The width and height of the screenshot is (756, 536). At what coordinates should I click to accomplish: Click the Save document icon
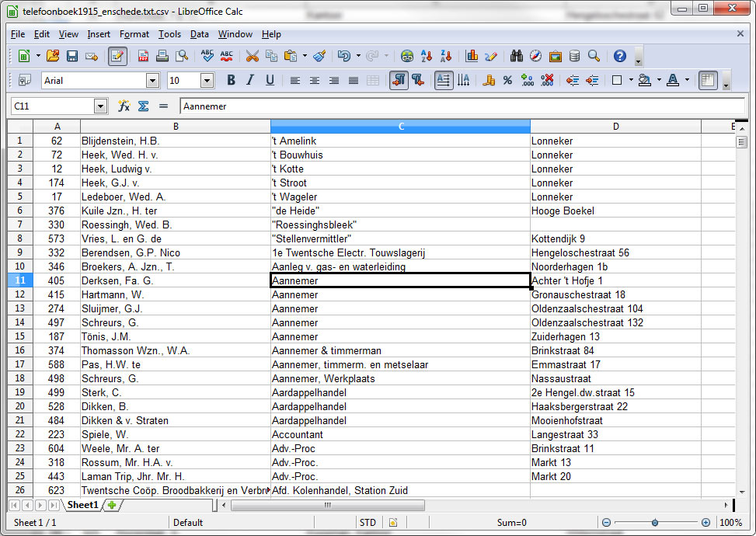pyautogui.click(x=72, y=56)
